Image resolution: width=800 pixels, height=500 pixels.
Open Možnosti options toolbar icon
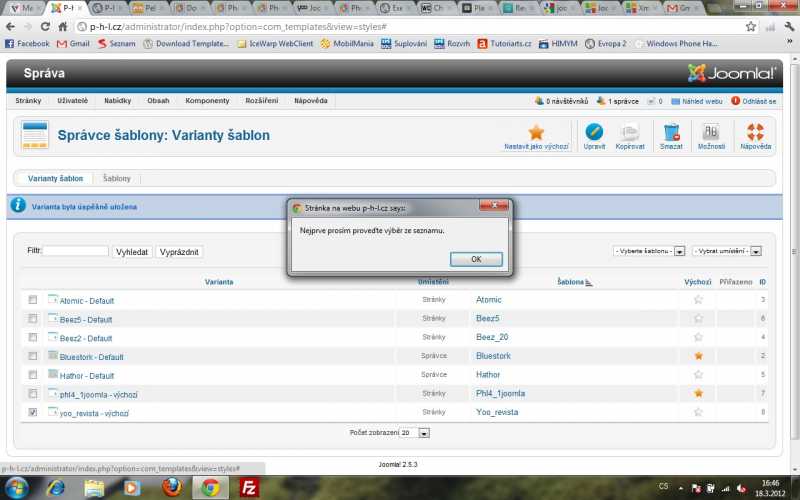[711, 132]
